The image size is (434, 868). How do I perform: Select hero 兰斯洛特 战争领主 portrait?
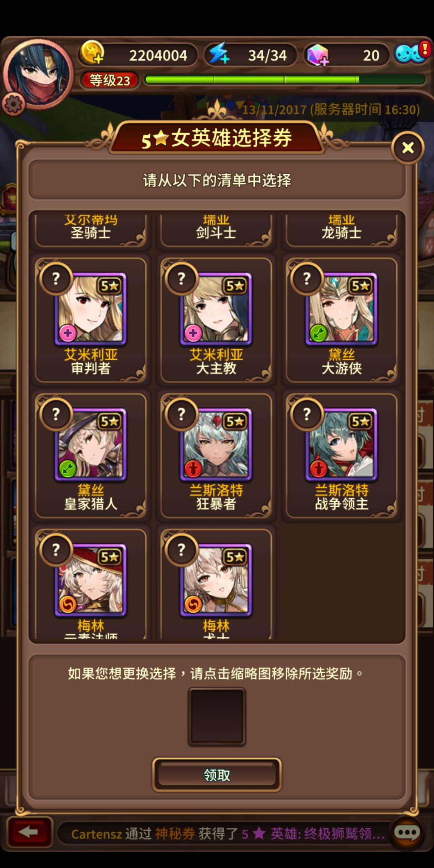point(342,444)
